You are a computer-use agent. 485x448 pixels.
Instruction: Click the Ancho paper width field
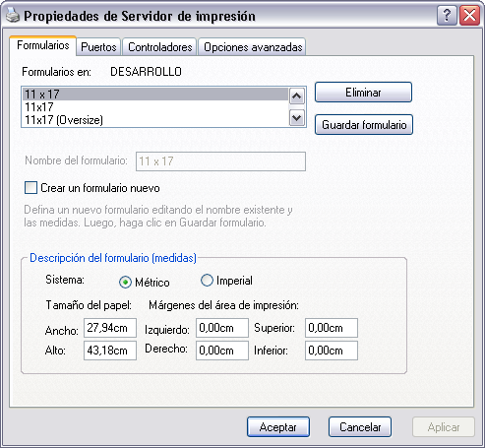click(x=110, y=328)
